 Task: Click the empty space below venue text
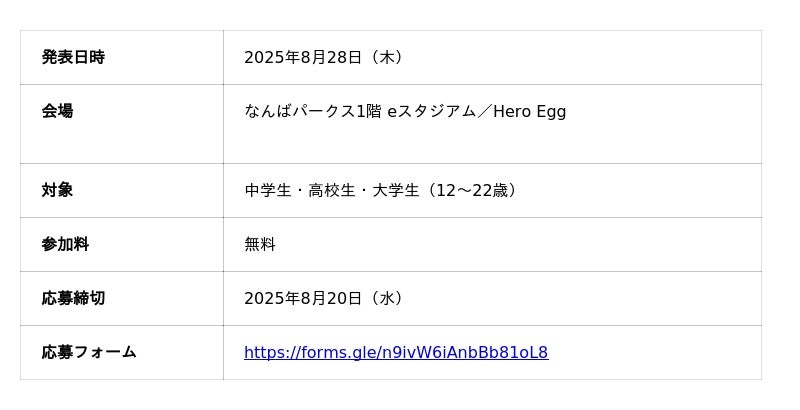pyautogui.click(x=490, y=143)
